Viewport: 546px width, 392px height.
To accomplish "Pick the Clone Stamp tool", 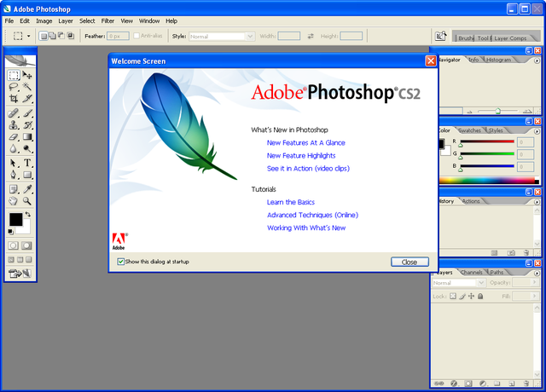I will coord(14,125).
